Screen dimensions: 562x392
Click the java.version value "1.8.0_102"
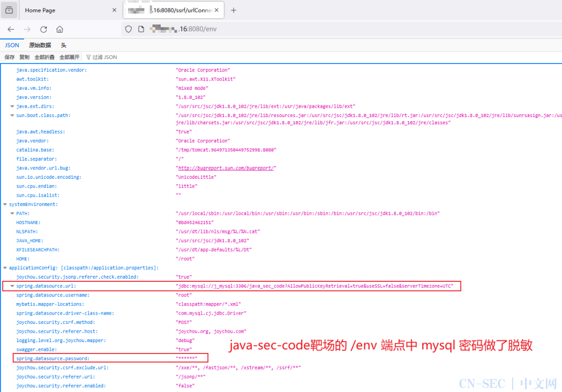tap(190, 97)
